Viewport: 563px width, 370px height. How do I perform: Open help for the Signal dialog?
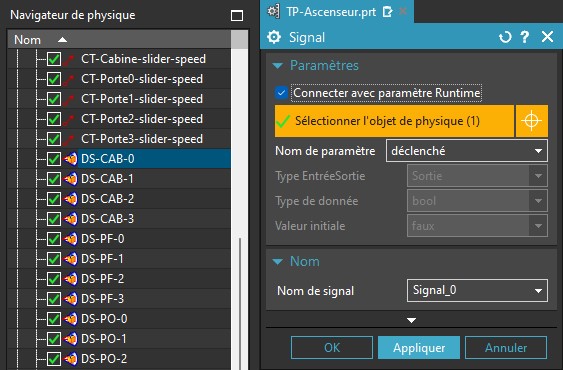[525, 37]
